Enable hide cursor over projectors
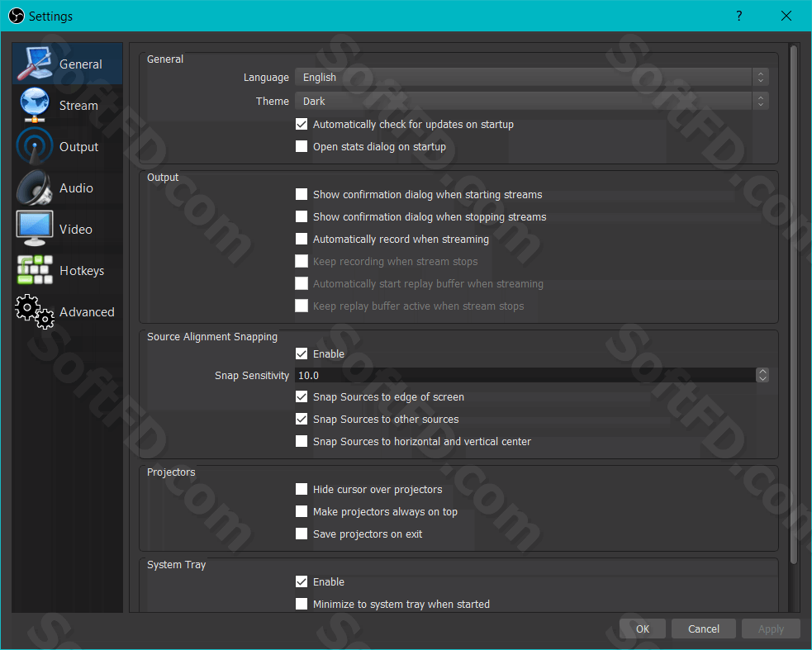 click(x=302, y=490)
